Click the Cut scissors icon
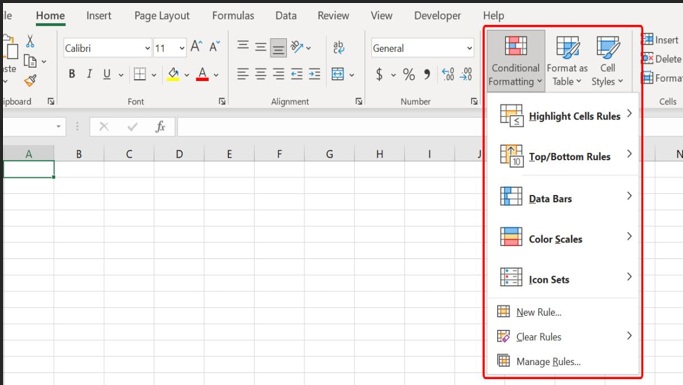This screenshot has height=385, width=683. click(x=30, y=41)
